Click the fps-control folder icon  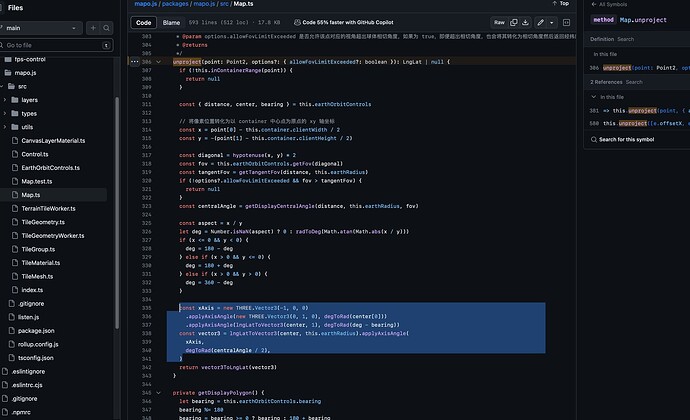pos(8,59)
